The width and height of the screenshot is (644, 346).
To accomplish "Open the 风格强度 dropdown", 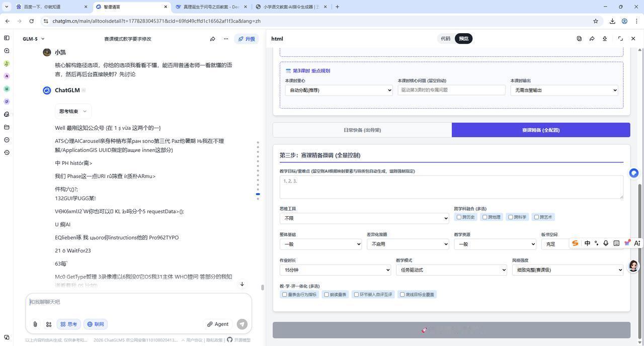I will tap(568, 270).
